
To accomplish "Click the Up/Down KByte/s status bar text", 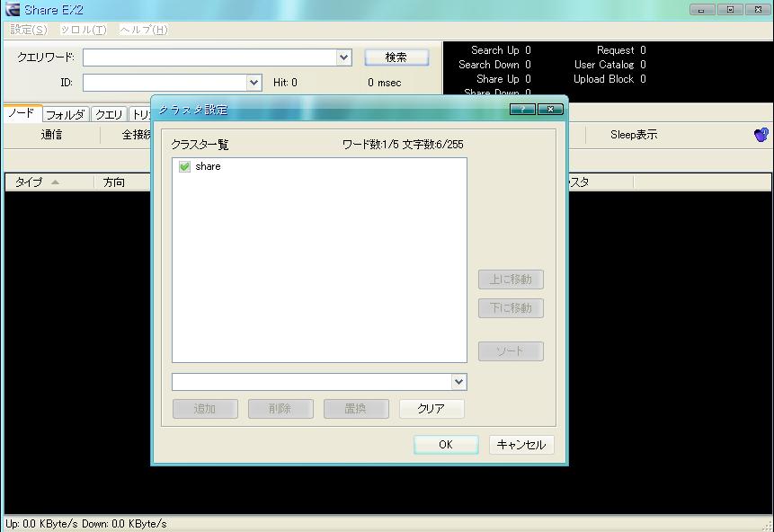I will coord(86,524).
